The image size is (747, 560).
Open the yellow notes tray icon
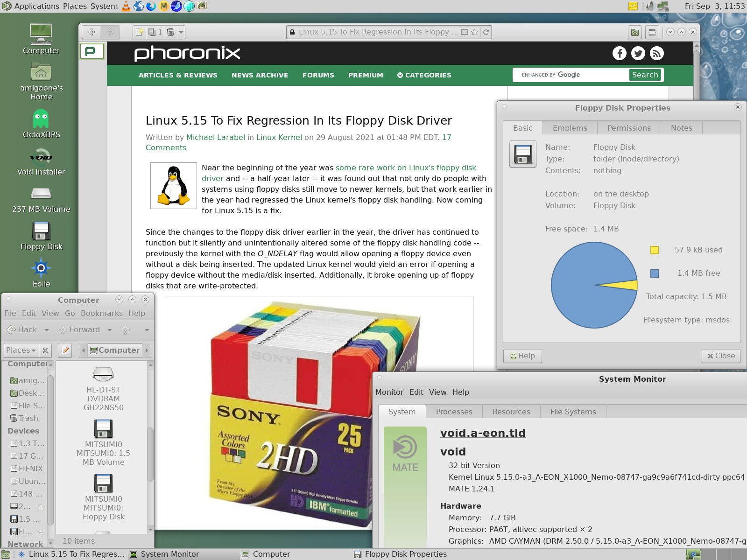coord(633,6)
